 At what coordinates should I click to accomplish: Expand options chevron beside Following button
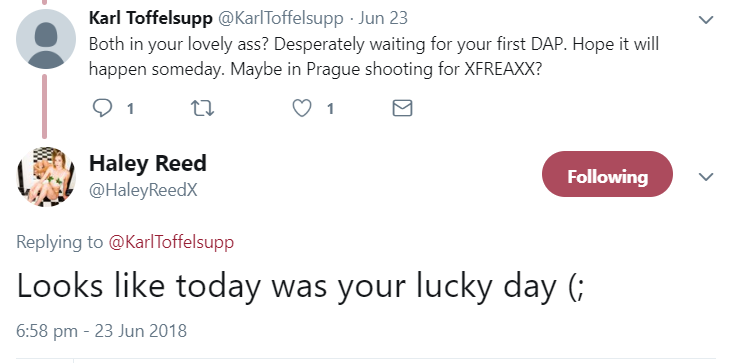click(706, 177)
